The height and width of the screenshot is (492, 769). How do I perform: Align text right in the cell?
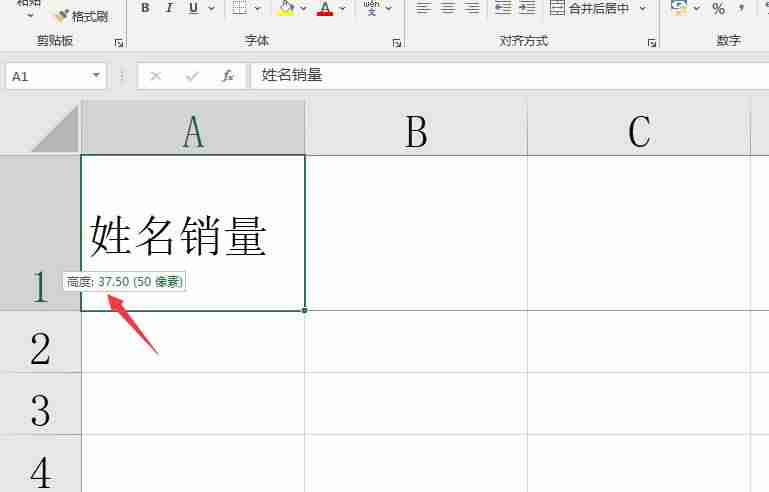click(x=472, y=8)
